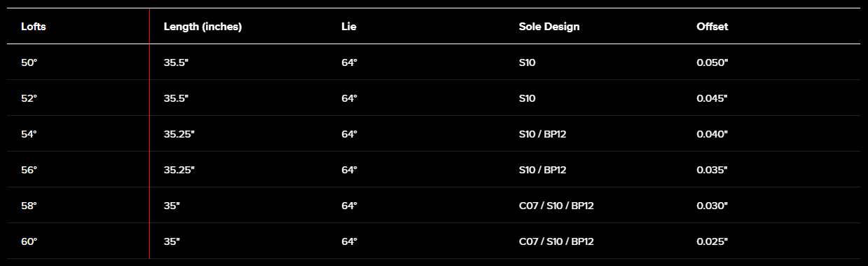Click the 35.25" length in 54° row
The height and width of the screenshot is (266, 868).
(179, 134)
